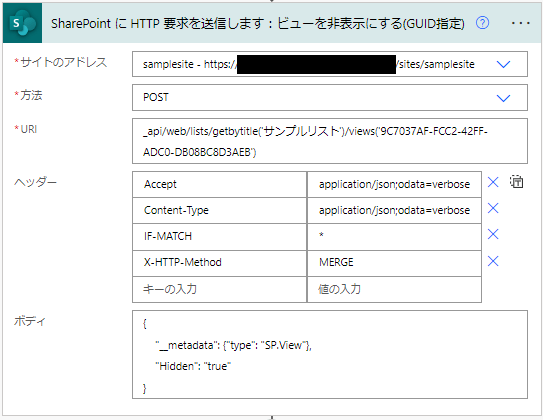The image size is (543, 420).
Task: Remove the X-HTTP-Method header row
Action: [x=493, y=261]
